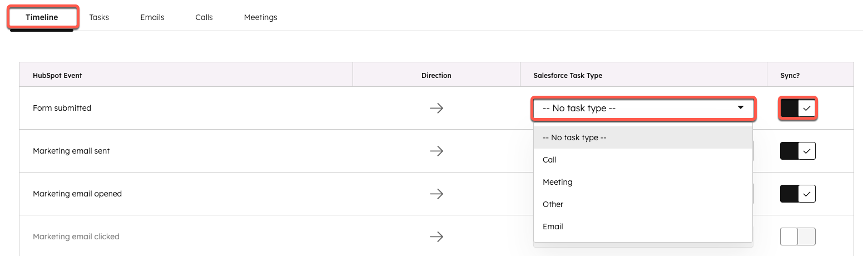Toggle sync for Marketing email opened

798,194
